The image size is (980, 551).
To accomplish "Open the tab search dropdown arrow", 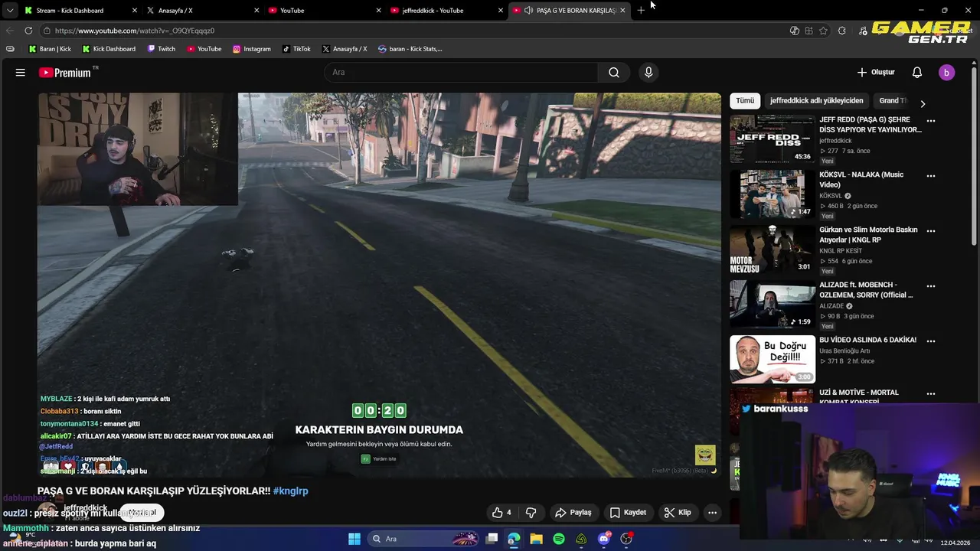I will coord(9,11).
